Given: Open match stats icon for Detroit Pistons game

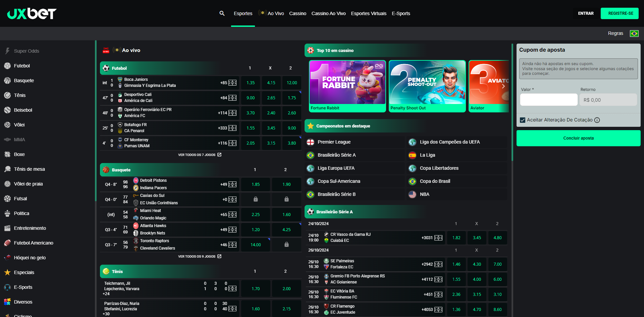Looking at the screenshot, I should coord(232,184).
